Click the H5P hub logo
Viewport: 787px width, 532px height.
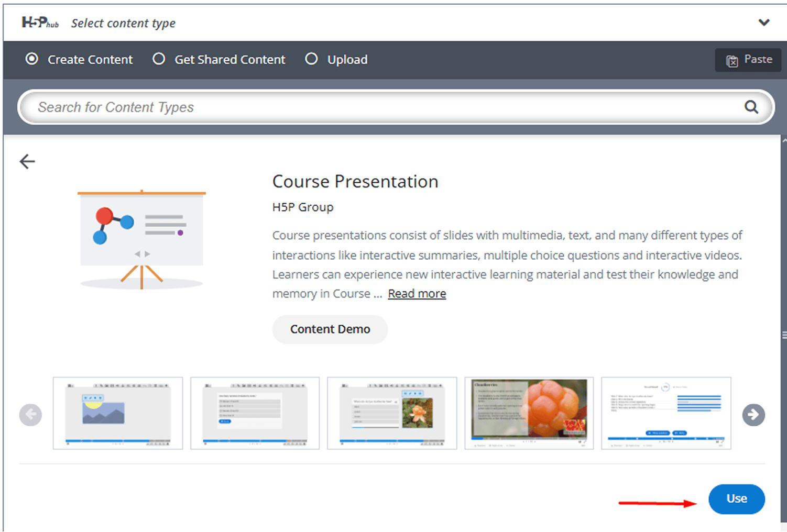40,23
